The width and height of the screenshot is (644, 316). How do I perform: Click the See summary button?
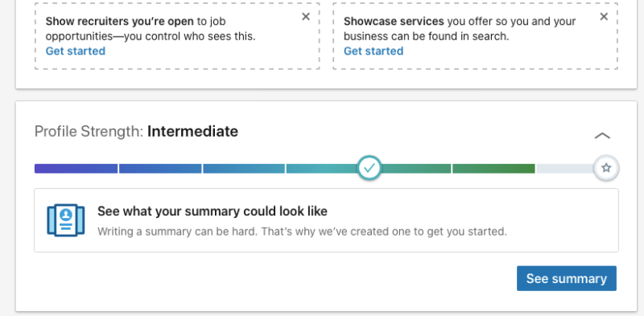point(567,278)
